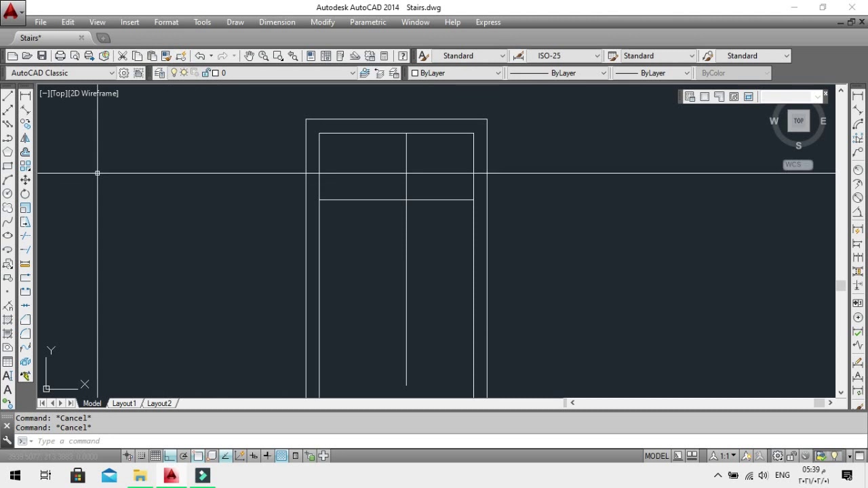
Task: Select the Ellipse tool
Action: 7,235
